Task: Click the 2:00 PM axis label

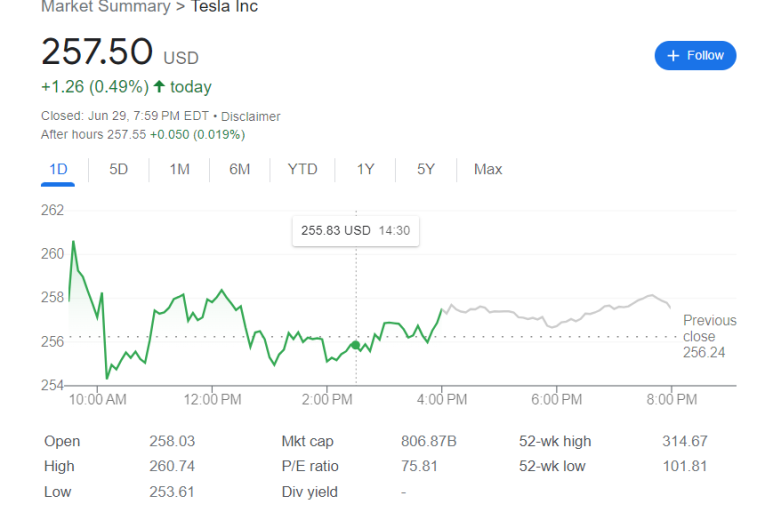Action: click(x=327, y=399)
